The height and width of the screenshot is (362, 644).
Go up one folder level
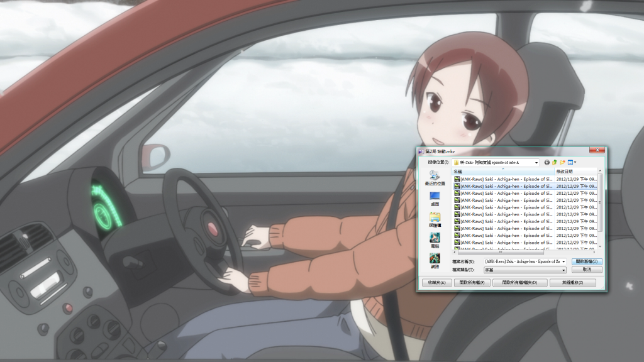click(555, 163)
